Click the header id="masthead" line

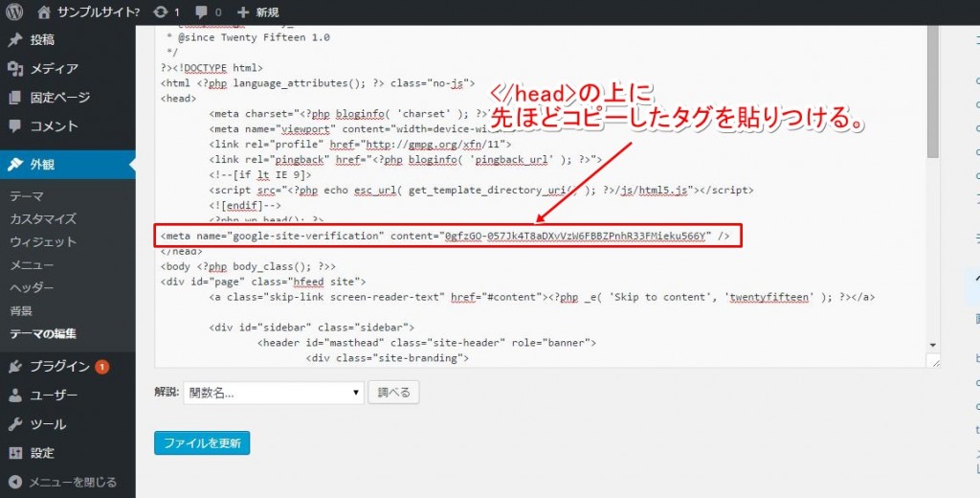[x=427, y=343]
